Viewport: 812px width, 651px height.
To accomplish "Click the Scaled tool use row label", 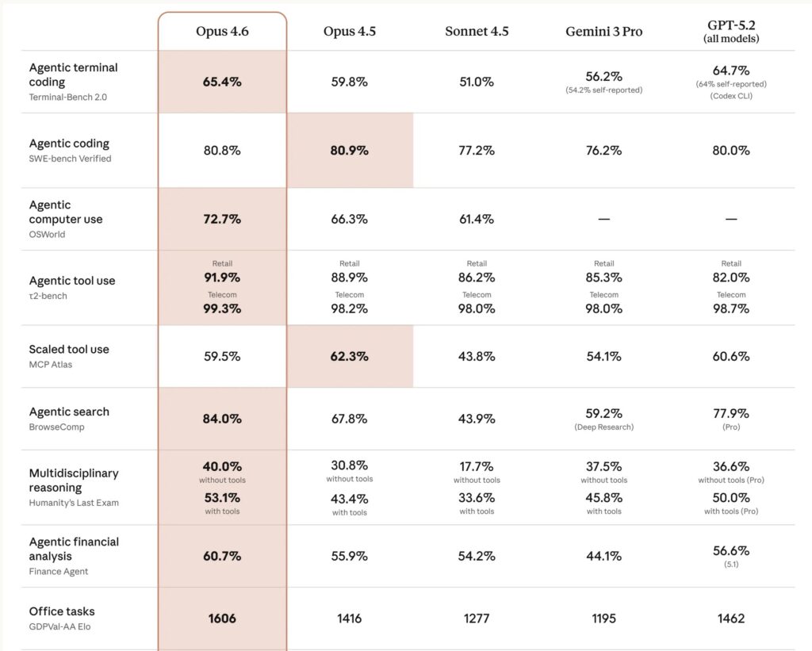I will 69,350.
